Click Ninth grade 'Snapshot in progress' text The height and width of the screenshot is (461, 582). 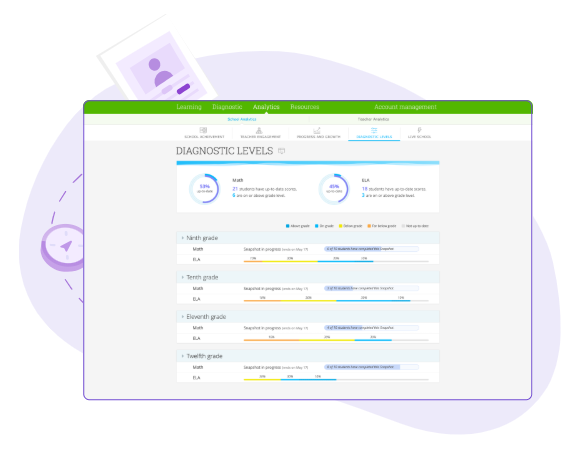(262, 249)
